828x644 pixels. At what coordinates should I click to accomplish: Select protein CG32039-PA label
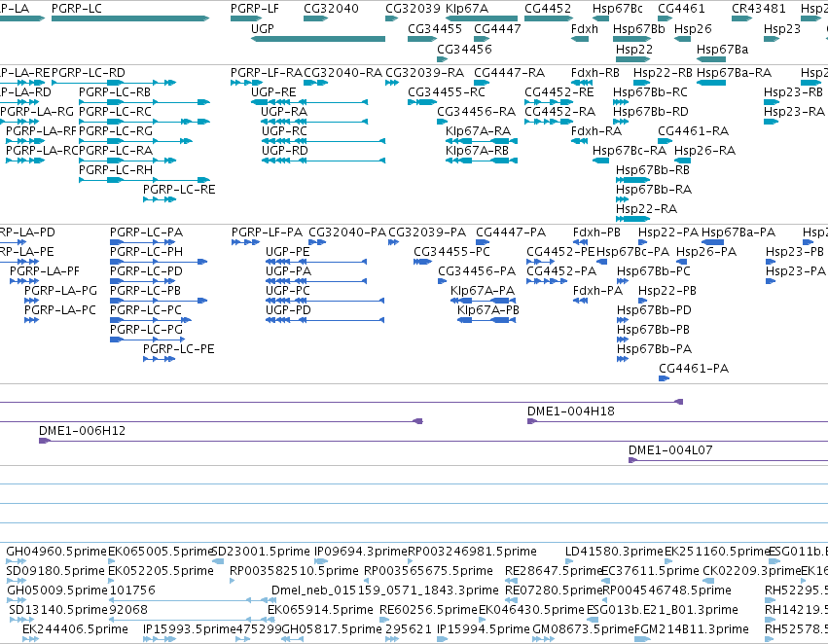click(x=427, y=233)
